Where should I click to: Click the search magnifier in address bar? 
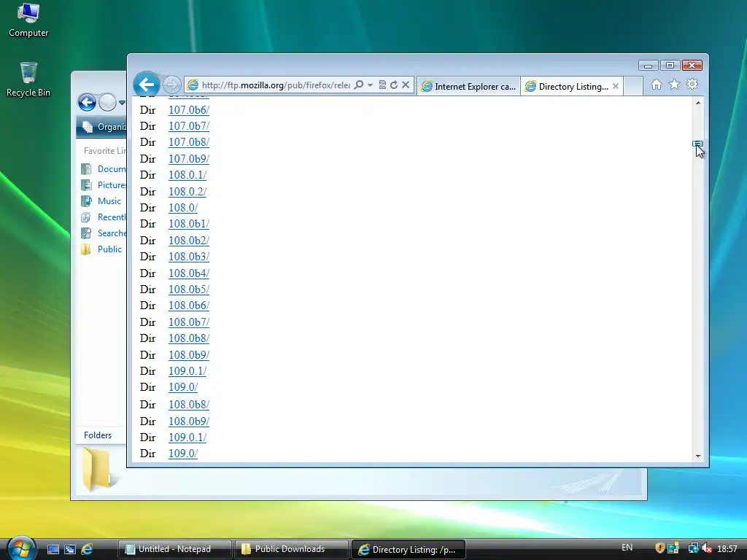point(359,85)
